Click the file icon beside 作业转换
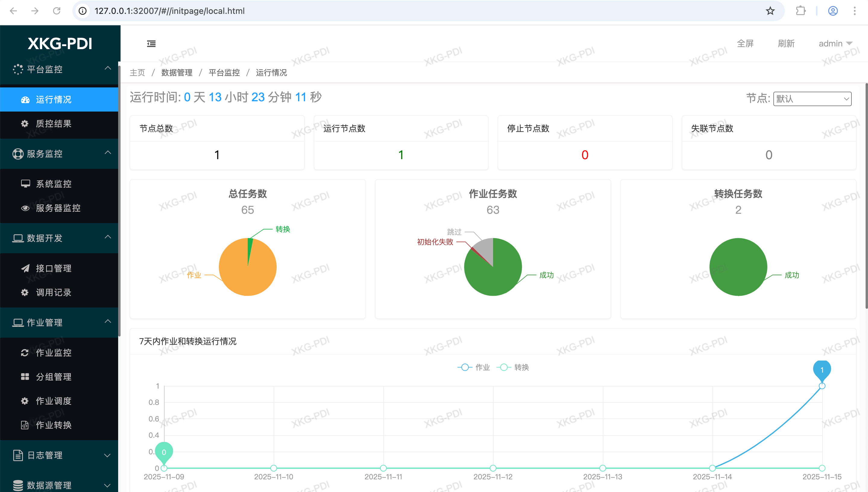Image resolution: width=868 pixels, height=492 pixels. [x=25, y=425]
